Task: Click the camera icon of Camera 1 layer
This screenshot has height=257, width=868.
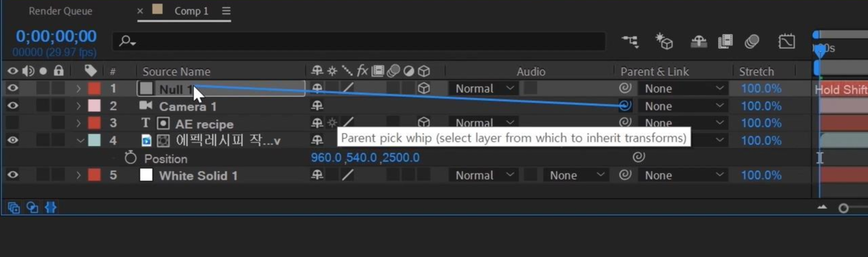Action: coord(145,106)
